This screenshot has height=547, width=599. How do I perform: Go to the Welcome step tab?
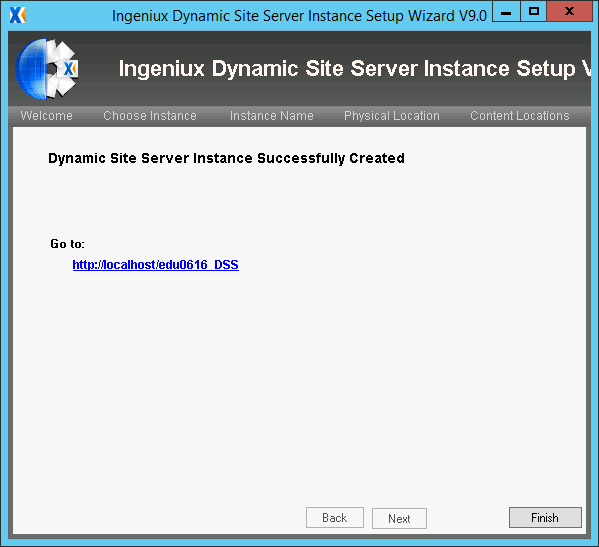pos(47,116)
